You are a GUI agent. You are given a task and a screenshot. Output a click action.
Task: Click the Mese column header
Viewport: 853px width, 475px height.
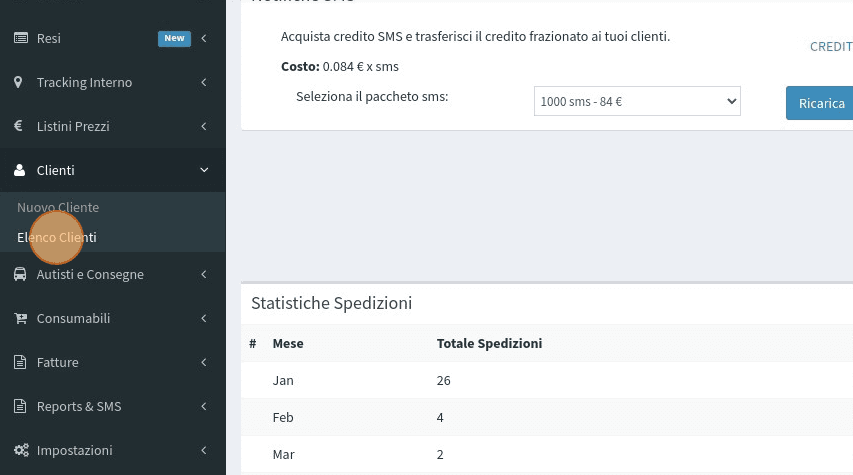coord(288,343)
